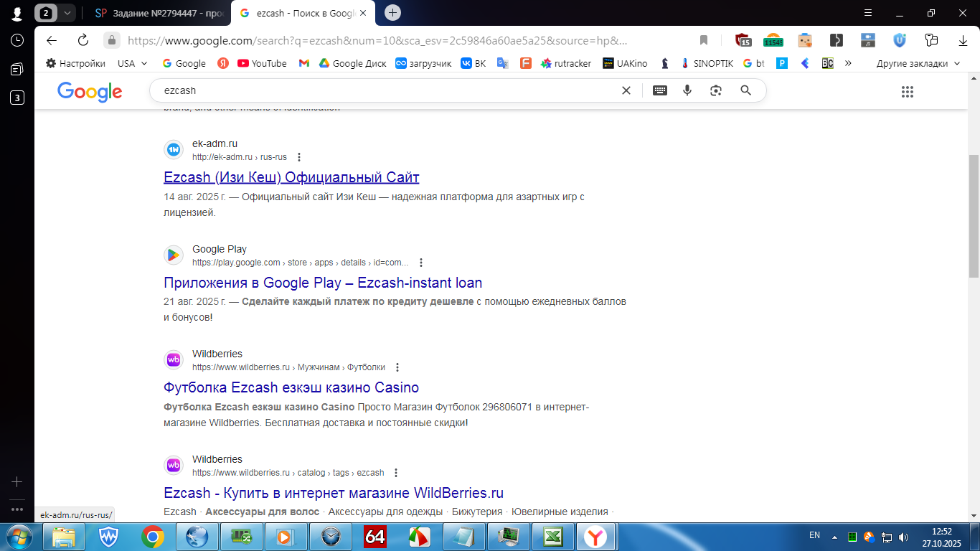The width and height of the screenshot is (980, 551).
Task: Open the extensions icon with 11545 counter
Action: [773, 40]
